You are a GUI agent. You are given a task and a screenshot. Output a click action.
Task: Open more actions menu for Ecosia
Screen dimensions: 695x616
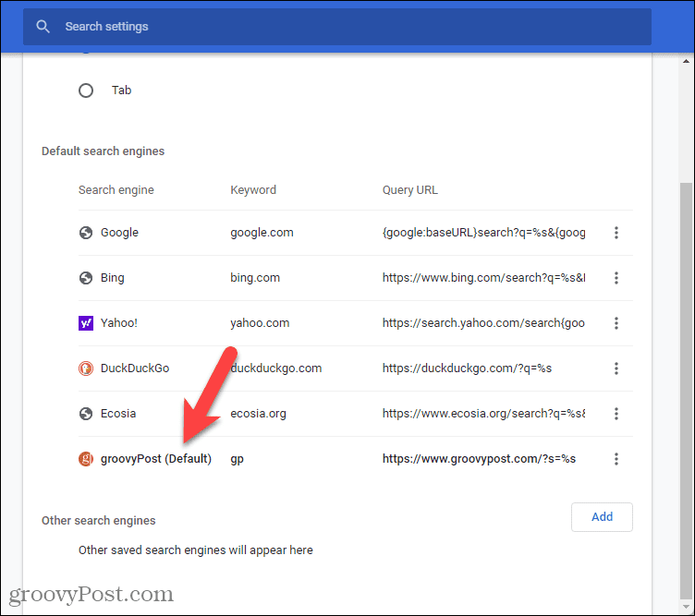pyautogui.click(x=616, y=413)
